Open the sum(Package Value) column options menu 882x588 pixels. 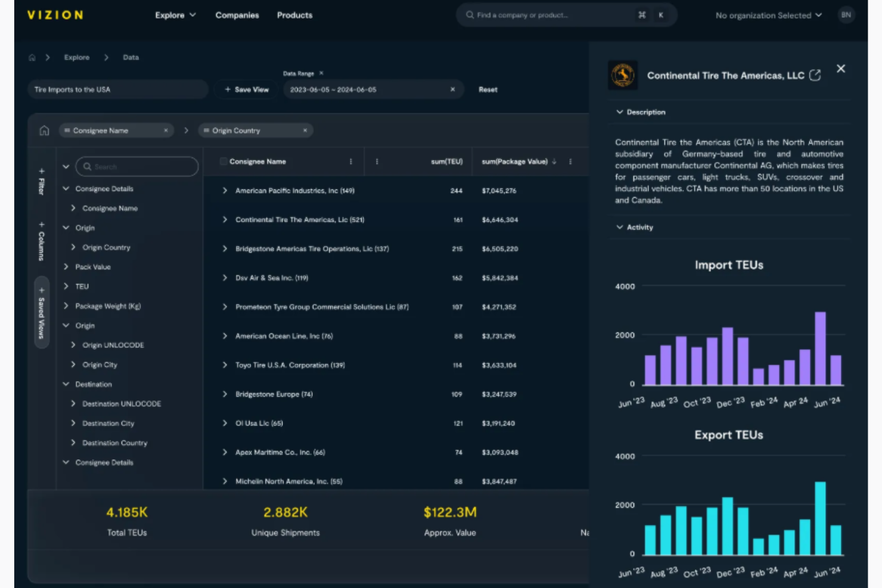tap(570, 161)
